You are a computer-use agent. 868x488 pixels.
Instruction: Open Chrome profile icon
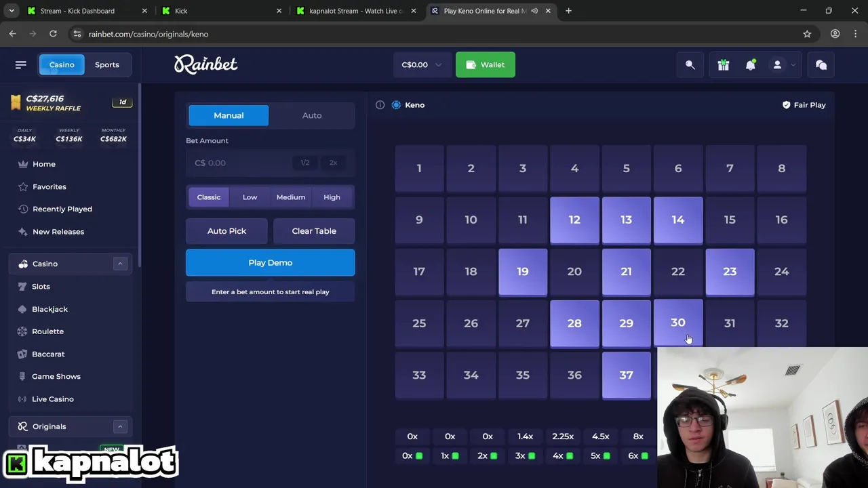(x=835, y=34)
